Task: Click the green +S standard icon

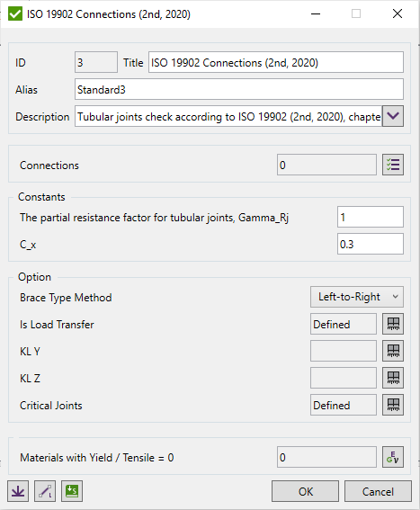Action: [72, 491]
